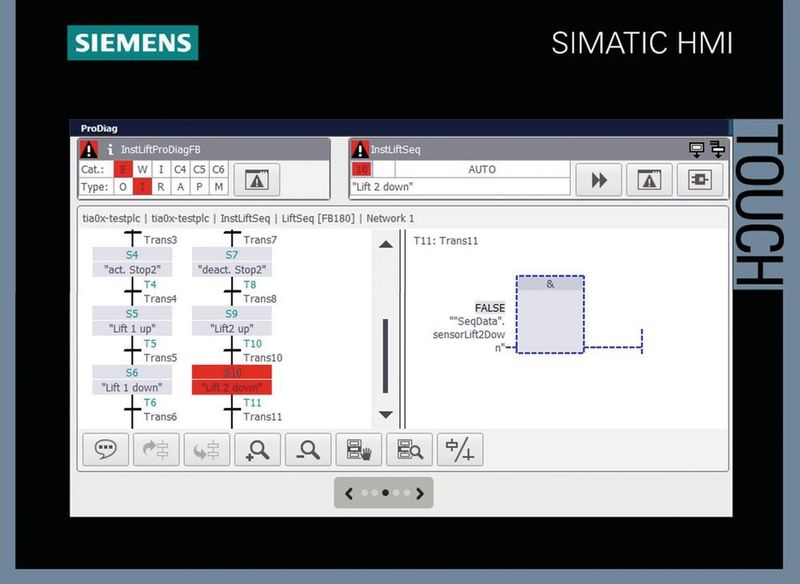Click the info icon next to InstLiftProDiagFB
The height and width of the screenshot is (584, 800).
(110, 149)
